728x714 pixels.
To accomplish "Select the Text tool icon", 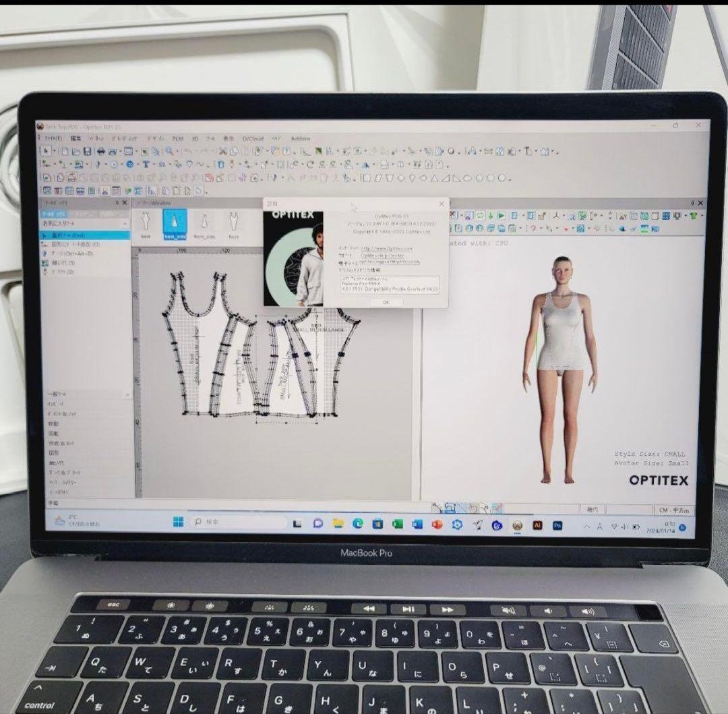I will click(145, 165).
